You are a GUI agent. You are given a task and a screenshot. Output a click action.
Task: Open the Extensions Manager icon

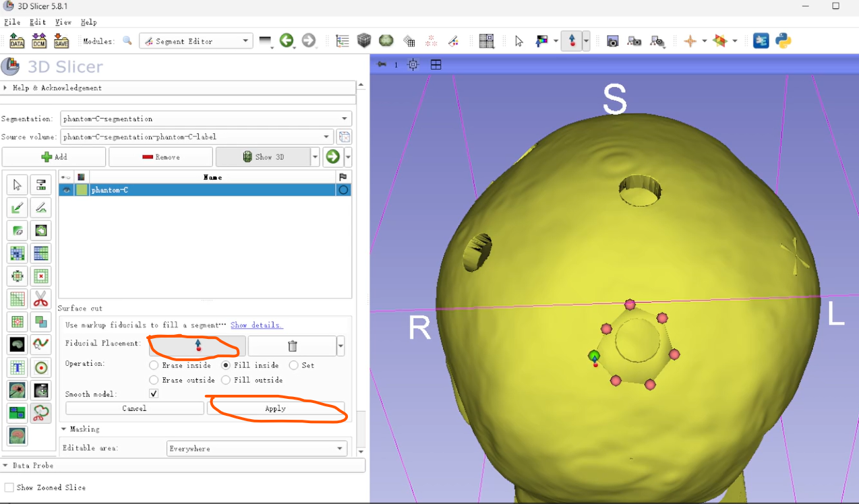(x=761, y=41)
